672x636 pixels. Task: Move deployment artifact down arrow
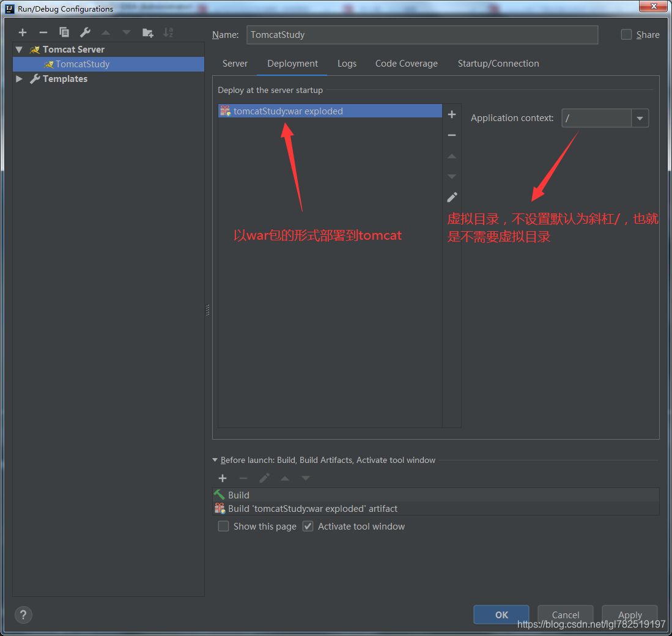[452, 177]
